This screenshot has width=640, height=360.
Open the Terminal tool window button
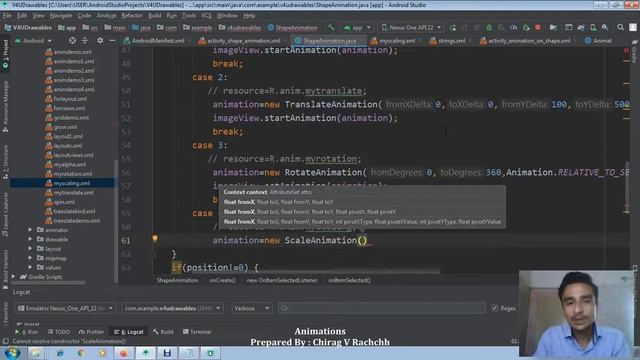pos(197,332)
